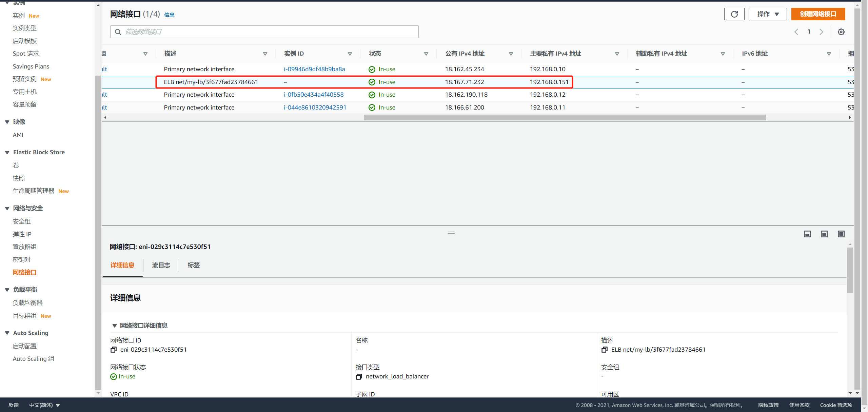Screen dimensions: 868x412
Task: Open Savings Plans in sidebar
Action: (x=31, y=66)
